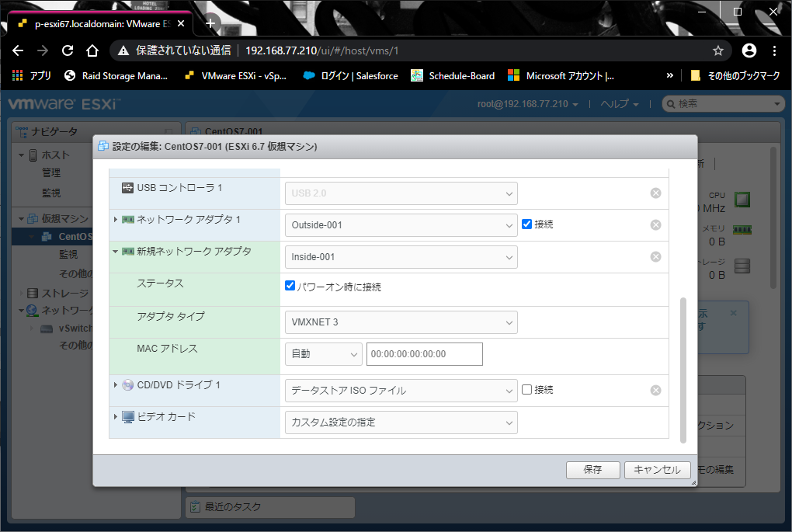Open the VMXNET 3 adapter type dropdown

tap(401, 322)
